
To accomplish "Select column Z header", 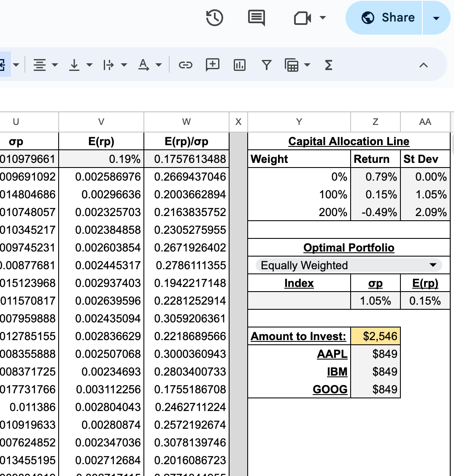I will click(375, 122).
